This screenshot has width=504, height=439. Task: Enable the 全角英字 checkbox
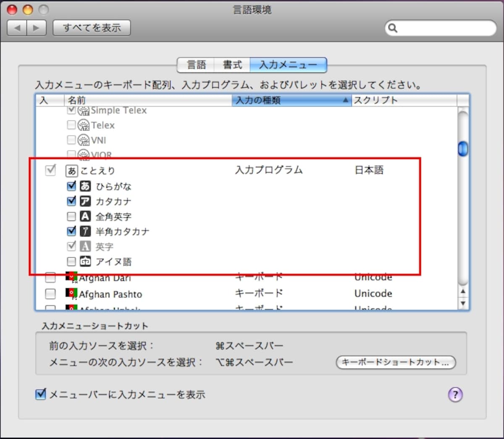71,216
